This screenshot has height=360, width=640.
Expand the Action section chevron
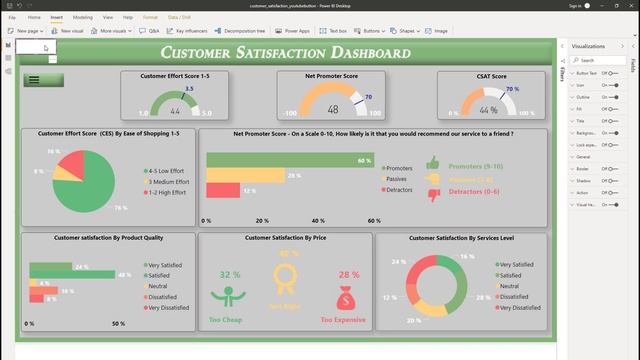572,193
